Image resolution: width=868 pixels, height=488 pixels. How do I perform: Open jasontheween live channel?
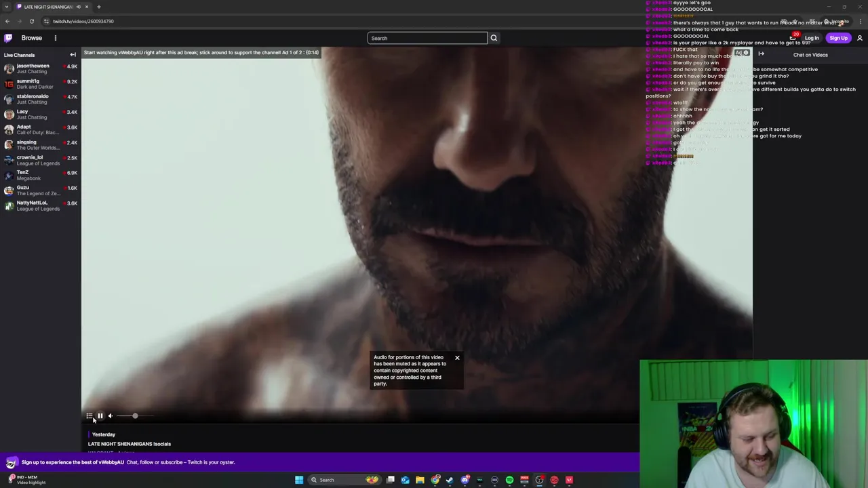coord(41,68)
